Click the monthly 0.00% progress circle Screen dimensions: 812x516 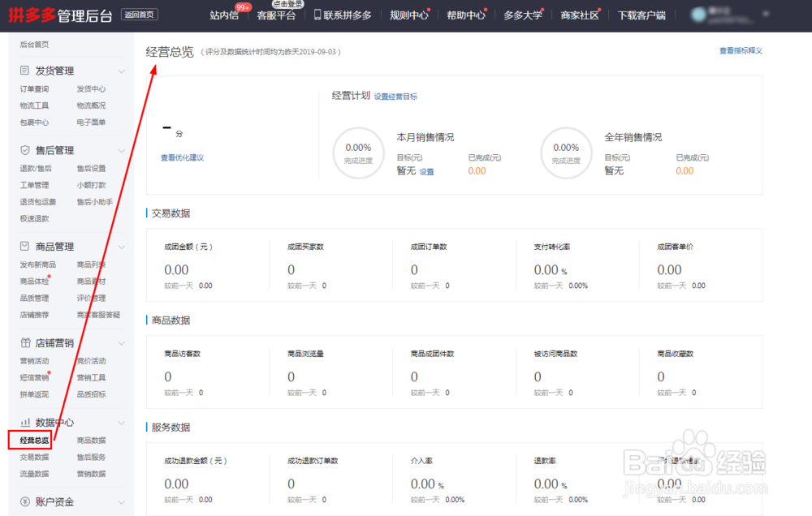358,153
